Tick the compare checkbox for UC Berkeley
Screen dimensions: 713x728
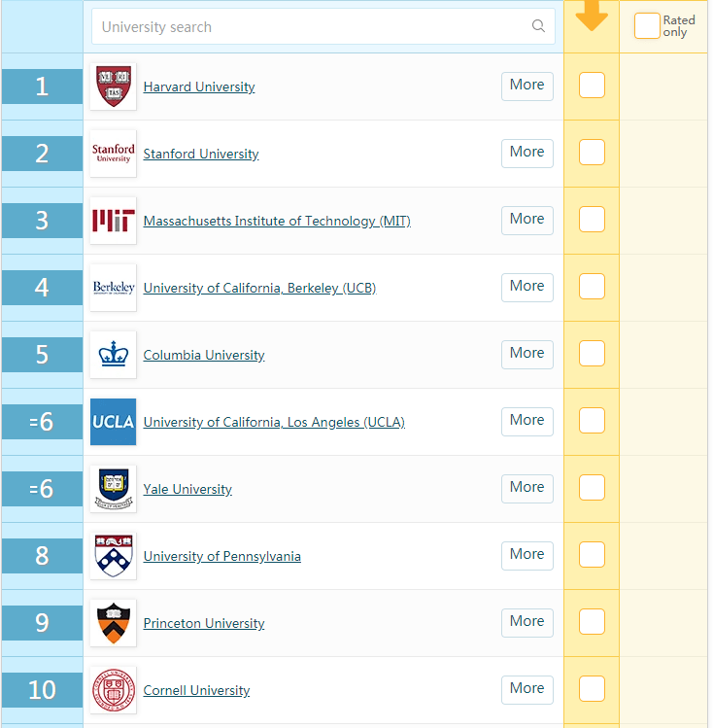pos(592,286)
